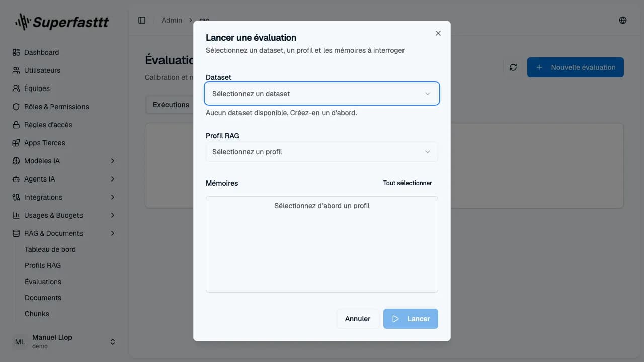Click the plus icon in Nouvelle évaluation
Screen dimensions: 644x362
tap(539, 67)
